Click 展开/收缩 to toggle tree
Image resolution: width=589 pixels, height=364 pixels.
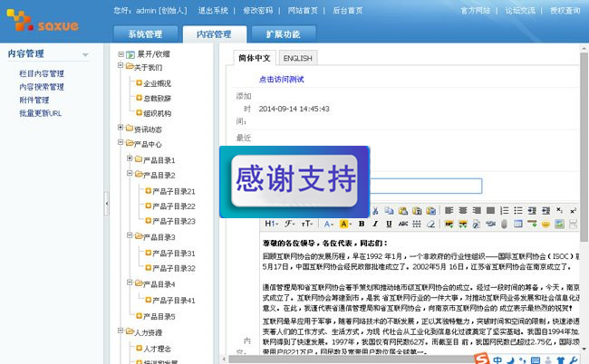click(x=153, y=54)
